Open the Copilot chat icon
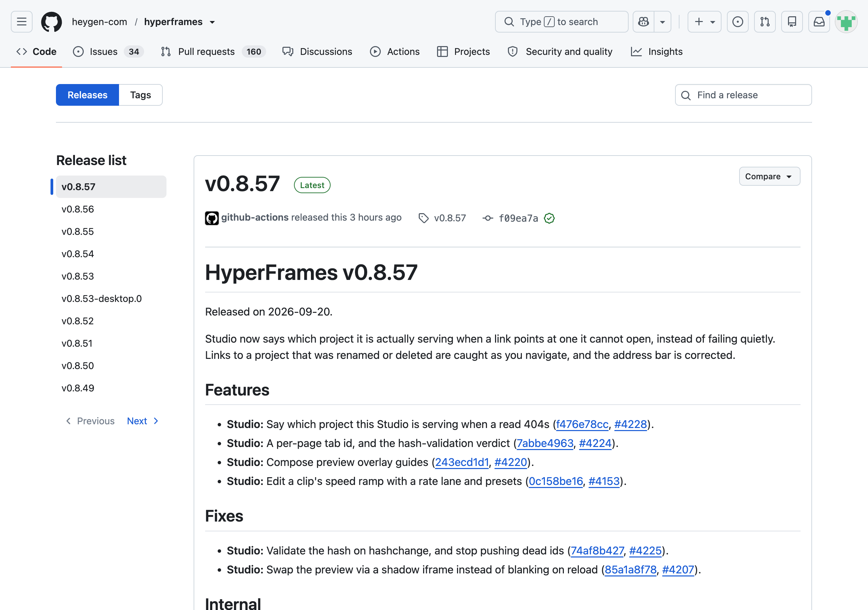The width and height of the screenshot is (868, 610). pos(644,22)
